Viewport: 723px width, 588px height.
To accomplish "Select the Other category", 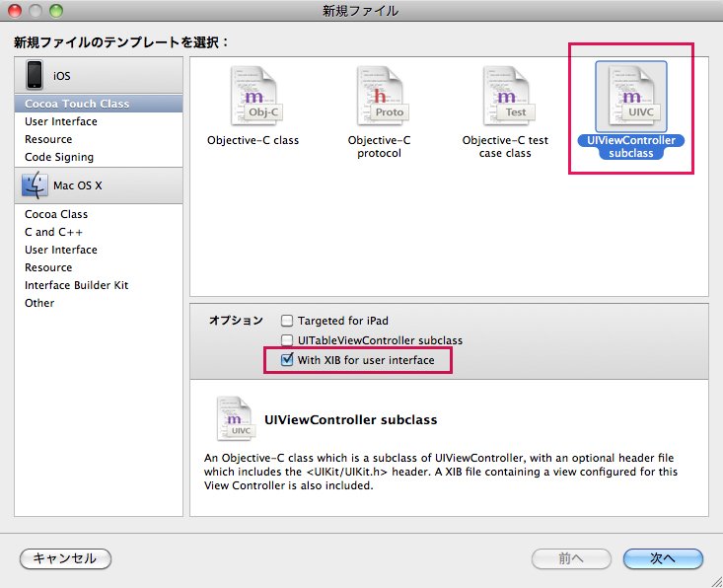I will [99, 303].
